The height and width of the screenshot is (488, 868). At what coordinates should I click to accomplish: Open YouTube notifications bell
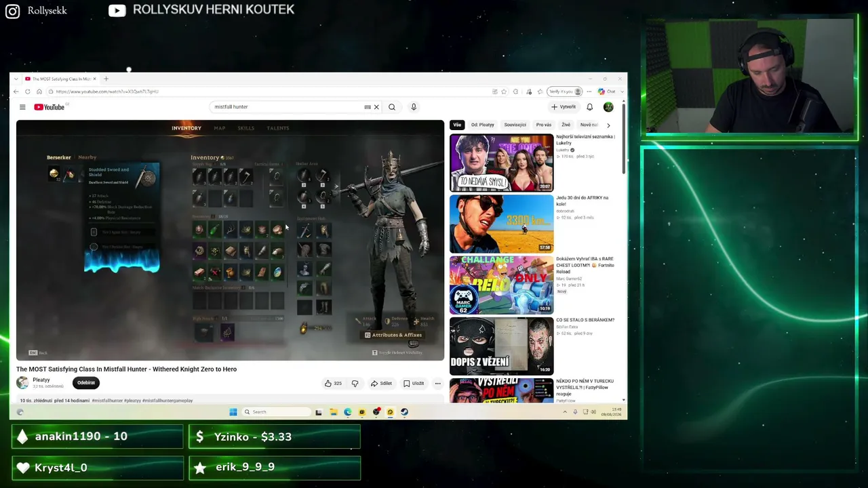[x=589, y=107]
